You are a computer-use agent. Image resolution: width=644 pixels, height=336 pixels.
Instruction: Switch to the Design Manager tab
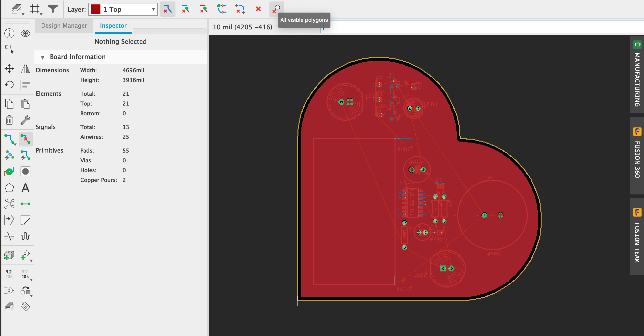[64, 25]
